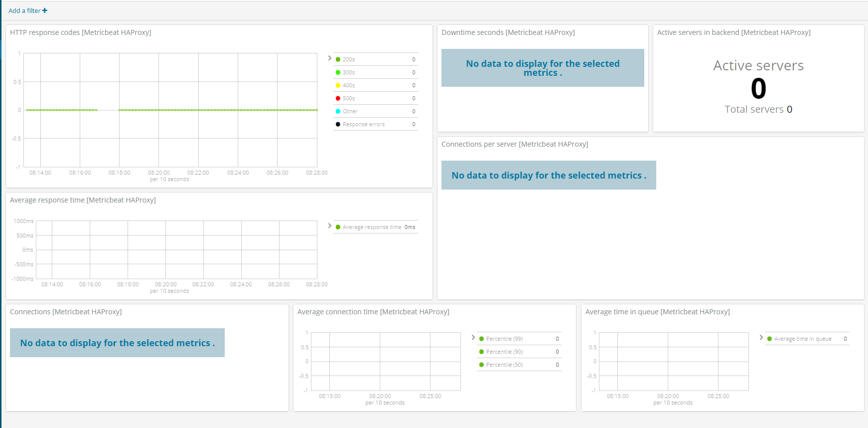
Task: Click the cyan Other legend dot
Action: [x=338, y=111]
